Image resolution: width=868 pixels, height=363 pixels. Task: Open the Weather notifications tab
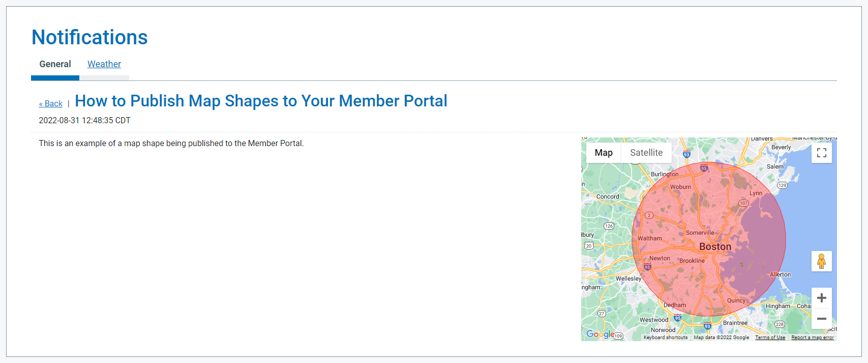104,64
